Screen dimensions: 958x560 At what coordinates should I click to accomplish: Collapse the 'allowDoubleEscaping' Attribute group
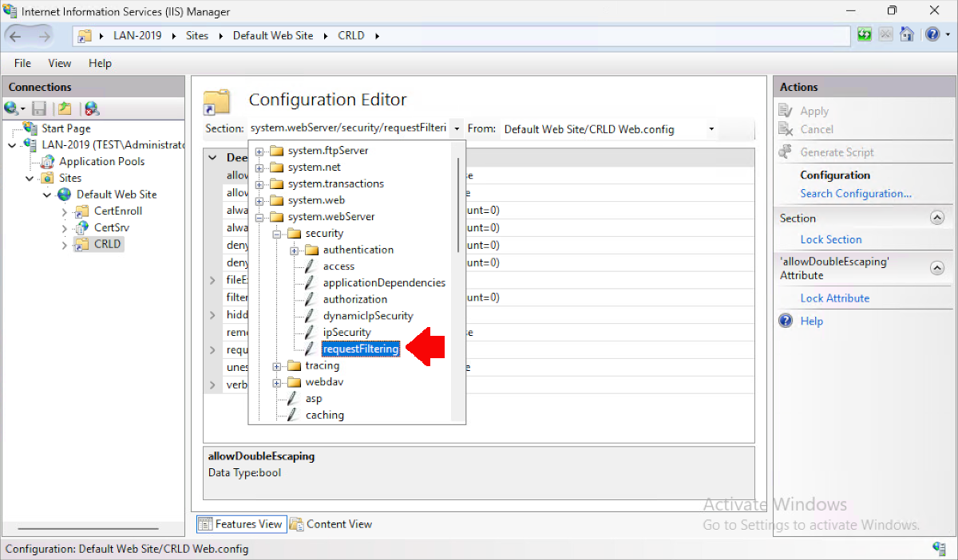click(x=937, y=268)
